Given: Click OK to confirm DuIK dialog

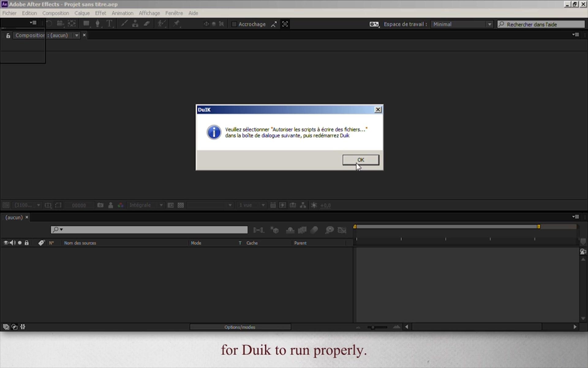Looking at the screenshot, I should [x=361, y=160].
